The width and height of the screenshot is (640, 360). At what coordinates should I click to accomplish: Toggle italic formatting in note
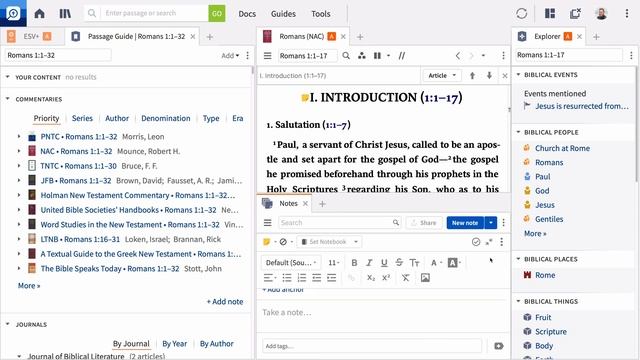tap(369, 262)
